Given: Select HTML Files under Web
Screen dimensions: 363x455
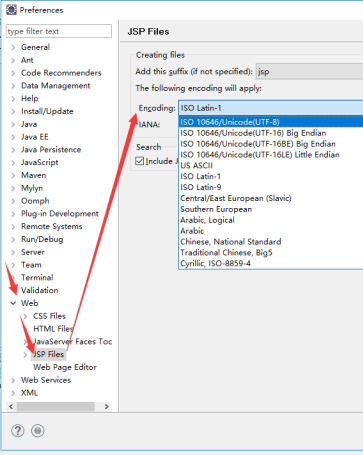Looking at the screenshot, I should 53,329.
